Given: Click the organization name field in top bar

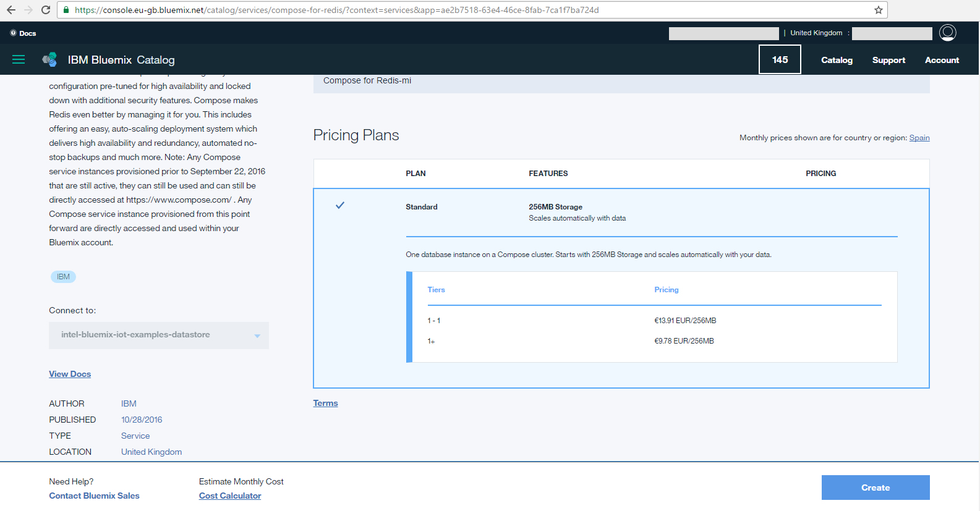Looking at the screenshot, I should pyautogui.click(x=723, y=33).
